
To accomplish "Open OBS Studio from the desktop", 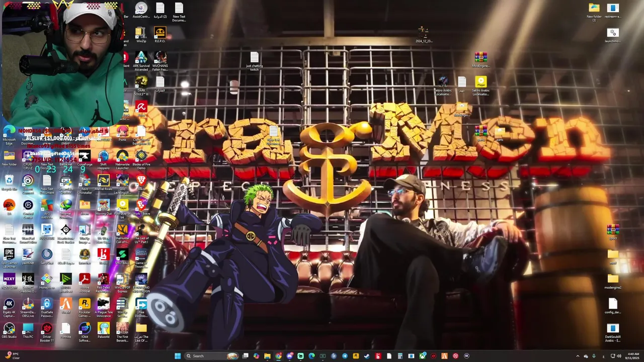I will click(9, 331).
